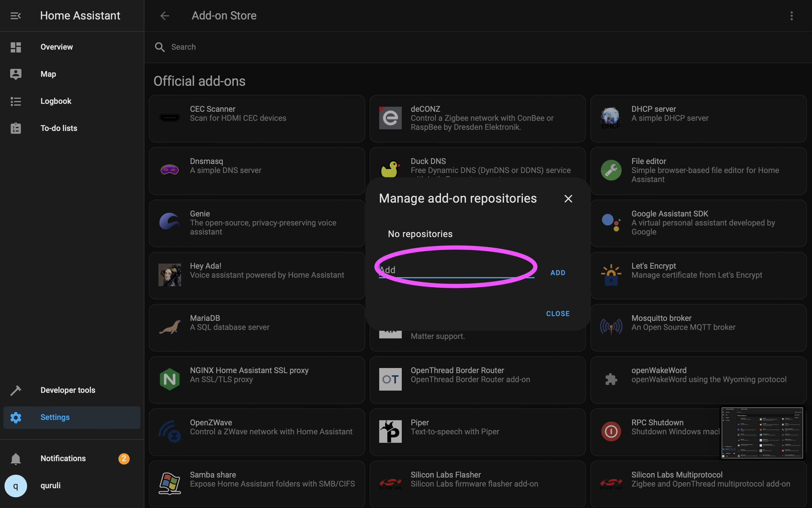
Task: Click 'Text-to-speech with Piper' description
Action: [x=455, y=432]
